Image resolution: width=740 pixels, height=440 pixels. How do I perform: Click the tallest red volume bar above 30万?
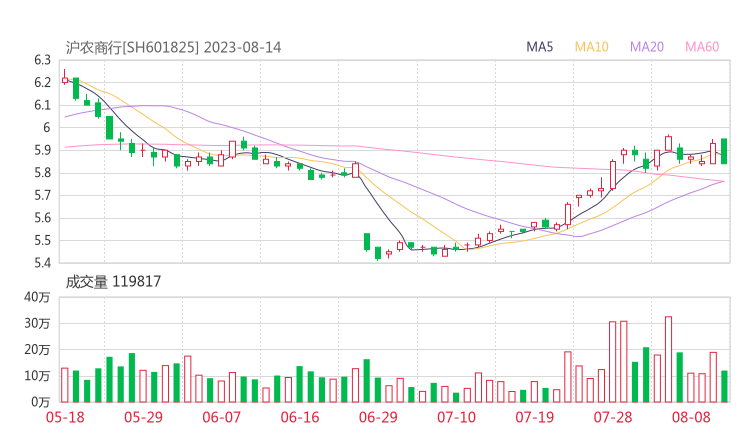668,359
